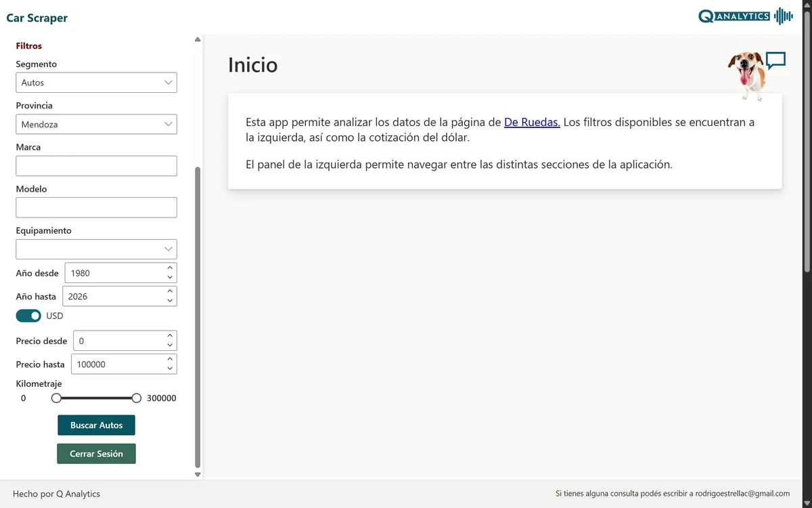The image size is (812, 508).
Task: Decrease Año desde with down arrow
Action: pyautogui.click(x=170, y=278)
